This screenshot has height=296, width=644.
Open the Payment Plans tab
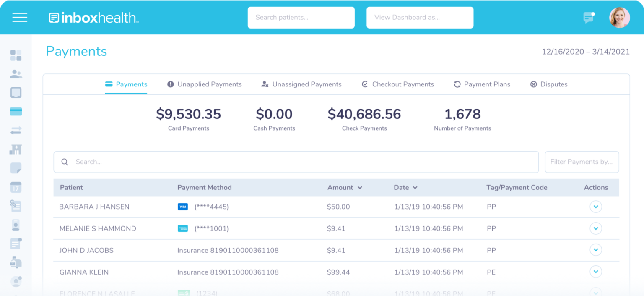482,84
